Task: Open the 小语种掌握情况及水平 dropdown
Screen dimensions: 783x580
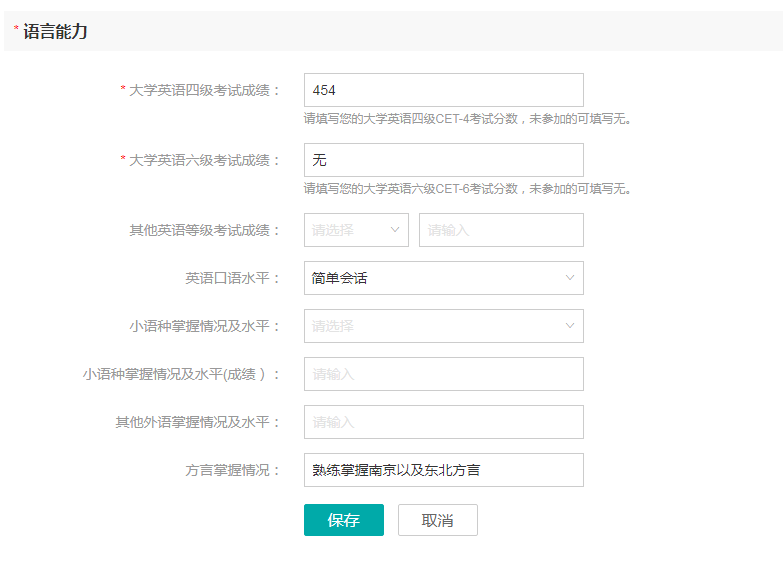Action: pyautogui.click(x=443, y=326)
